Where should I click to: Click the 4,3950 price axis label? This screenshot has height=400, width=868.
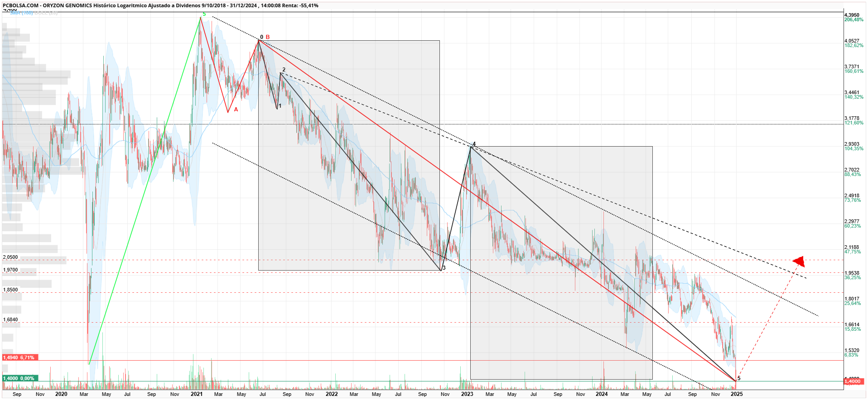[x=852, y=15]
